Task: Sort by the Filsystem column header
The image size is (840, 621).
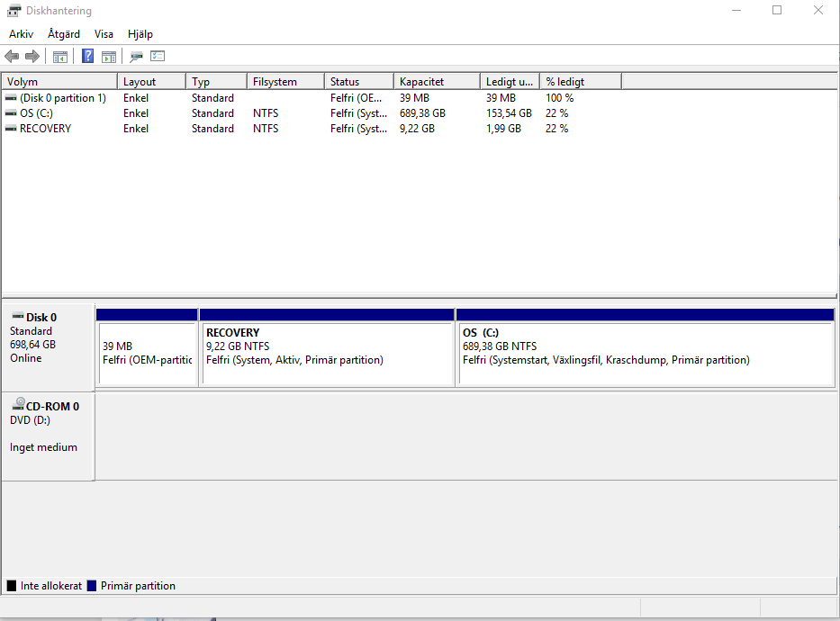Action: coord(286,81)
